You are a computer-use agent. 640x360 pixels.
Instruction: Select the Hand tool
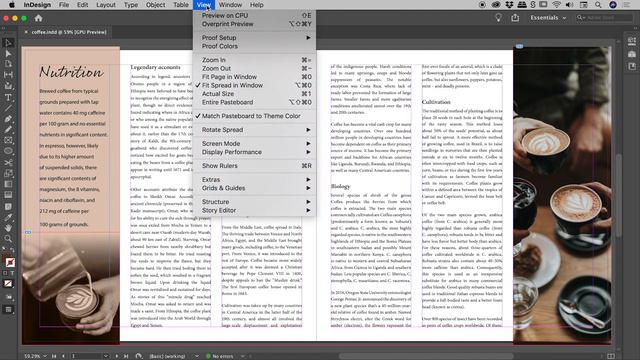pyautogui.click(x=8, y=228)
